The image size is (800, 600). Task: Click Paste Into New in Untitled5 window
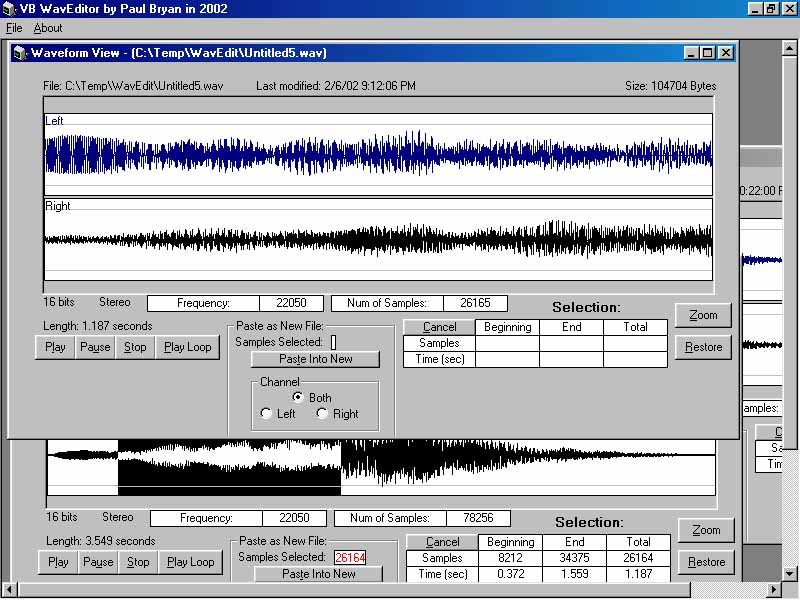tap(315, 359)
